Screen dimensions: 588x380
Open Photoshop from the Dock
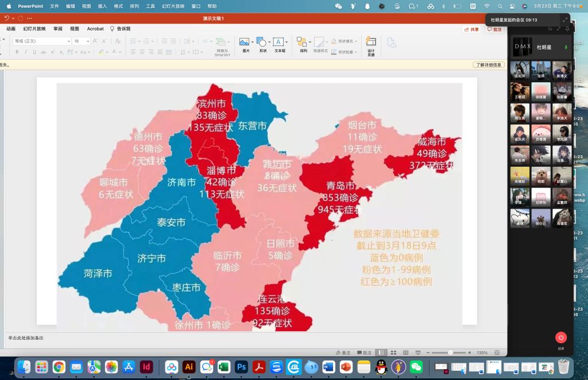coord(241,367)
